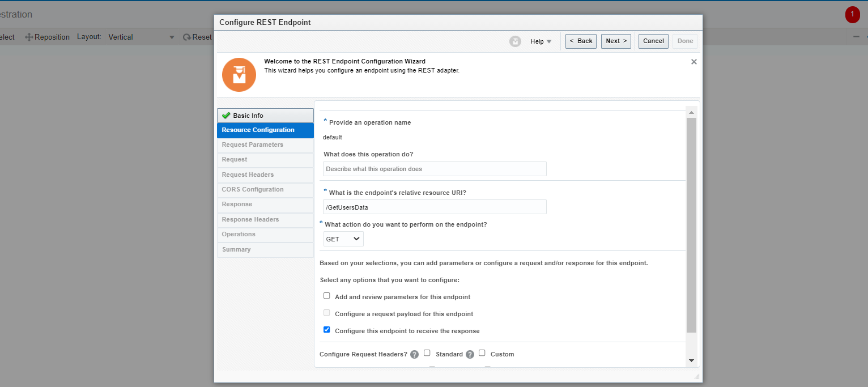Click the operation description input field
The height and width of the screenshot is (387, 868).
pos(434,169)
